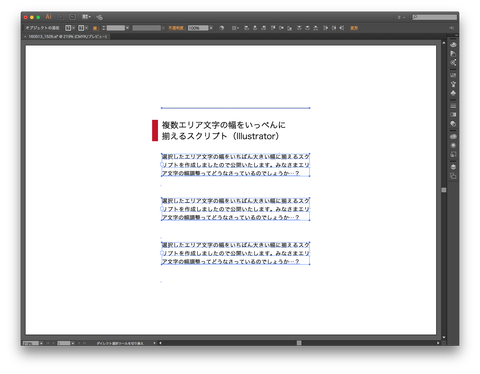Click the Recolor Artwork color wheel icon

pos(222,28)
